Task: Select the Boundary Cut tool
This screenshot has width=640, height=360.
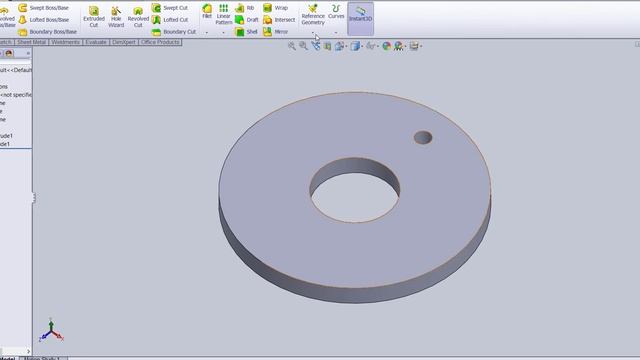Action: (174, 31)
